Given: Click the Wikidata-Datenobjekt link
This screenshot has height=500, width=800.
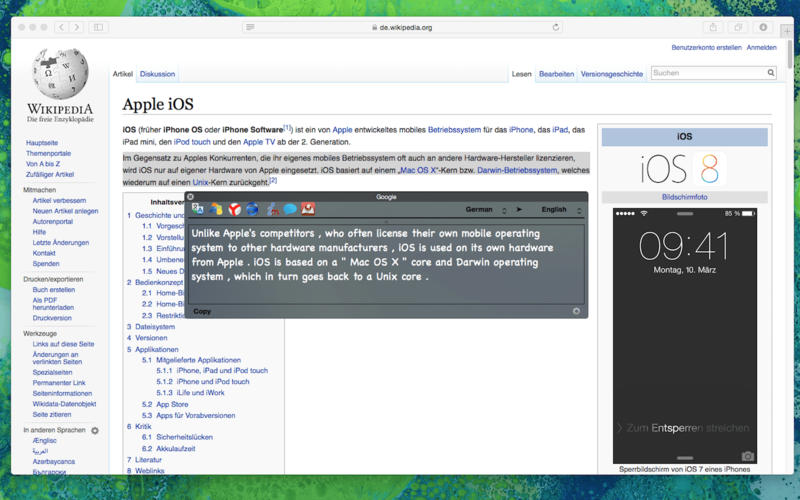Looking at the screenshot, I should (64, 404).
